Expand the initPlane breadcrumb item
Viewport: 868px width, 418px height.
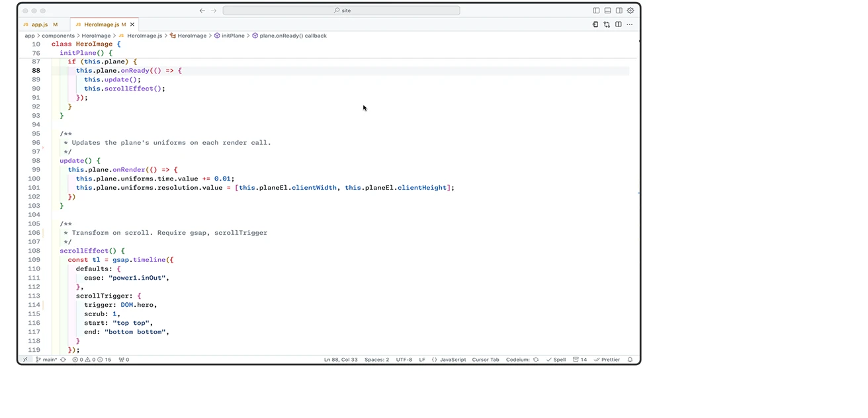[233, 36]
